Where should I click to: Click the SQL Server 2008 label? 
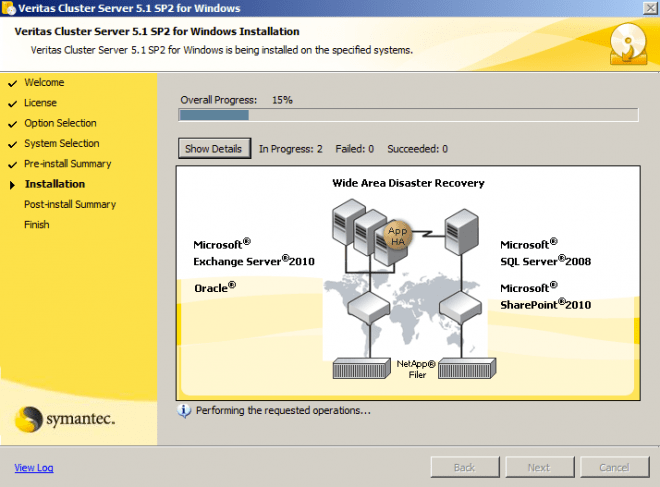coord(546,261)
